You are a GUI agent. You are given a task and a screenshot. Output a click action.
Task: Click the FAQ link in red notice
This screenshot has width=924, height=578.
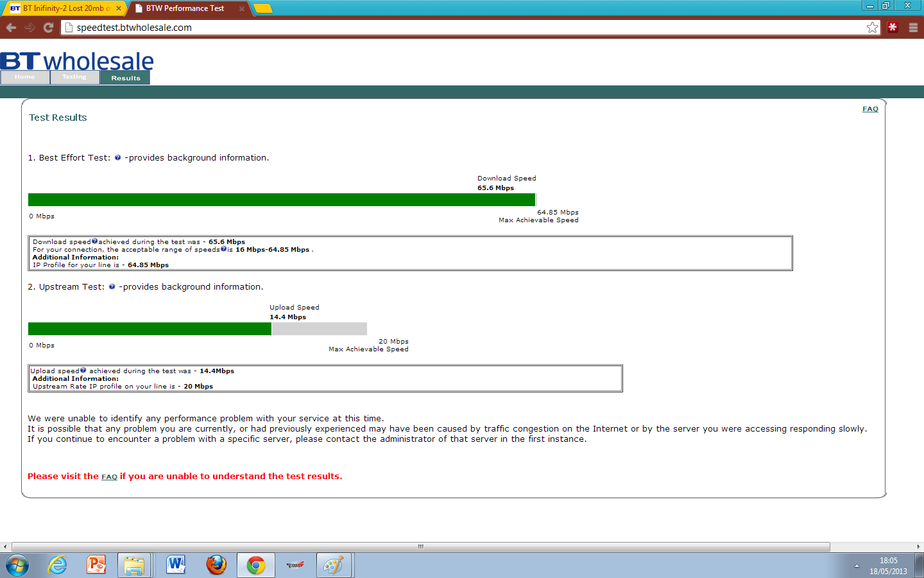(109, 477)
